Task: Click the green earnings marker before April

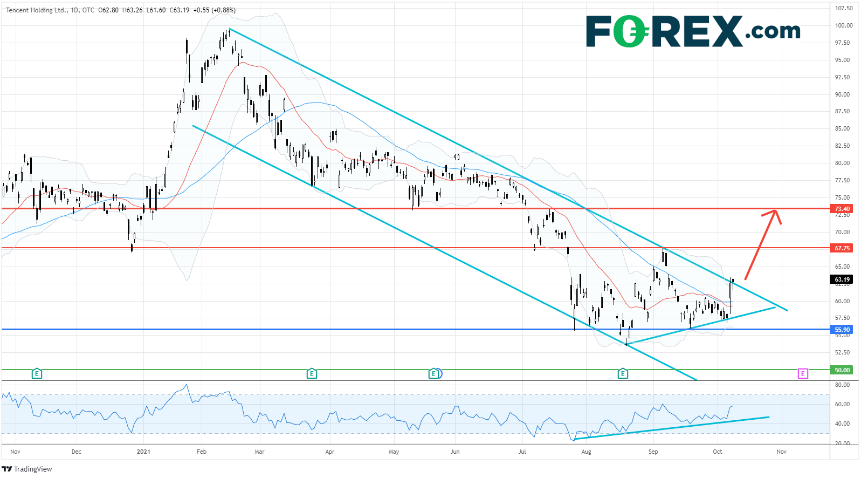Action: click(x=312, y=373)
